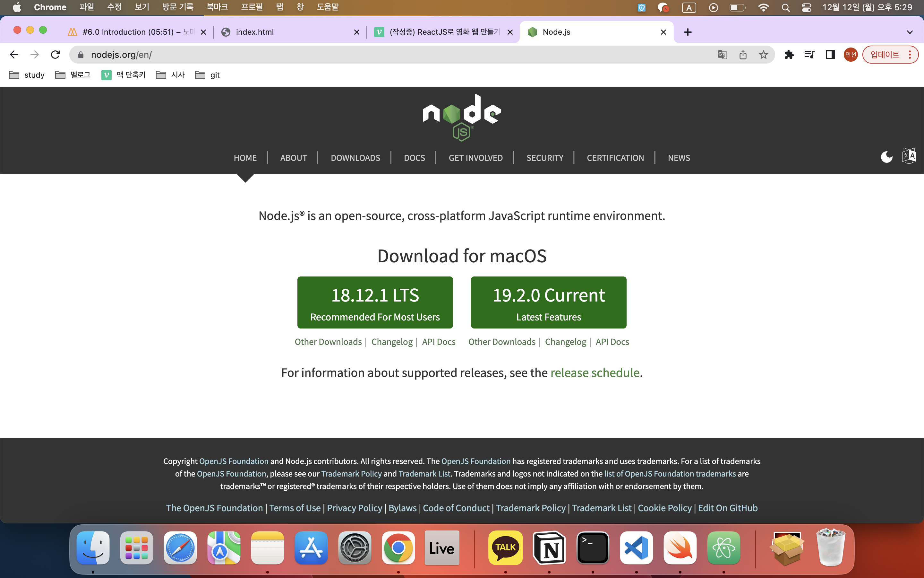
Task: Open the site language selector icon
Action: (909, 156)
